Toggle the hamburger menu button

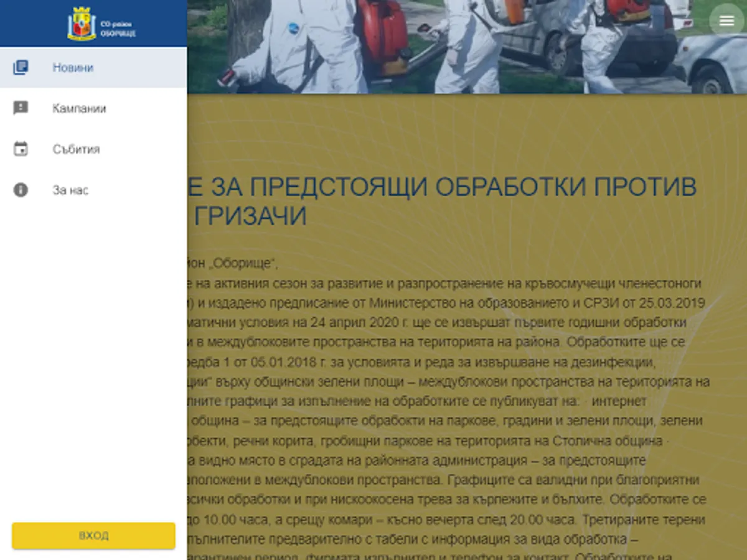pyautogui.click(x=726, y=21)
